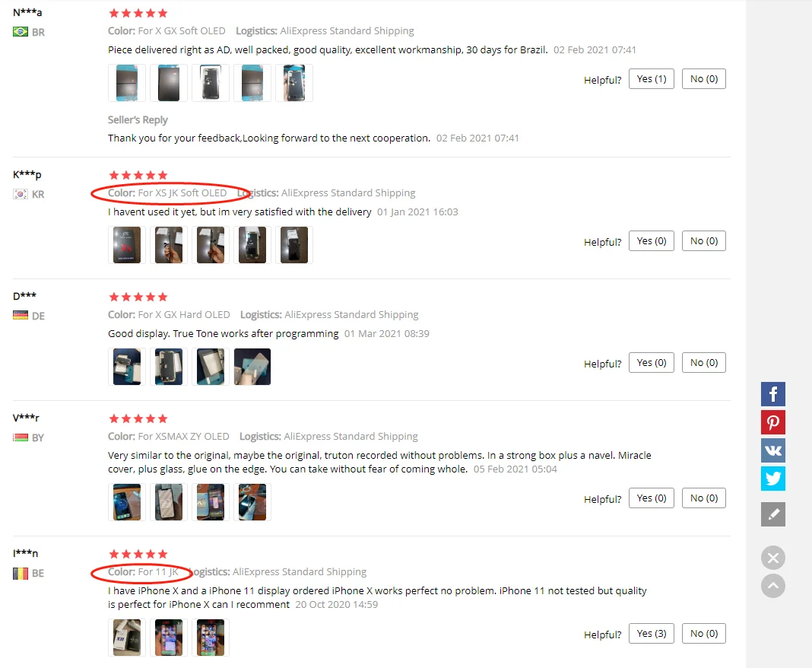Dismiss the side panel with the X circle
The height and width of the screenshot is (668, 812).
pos(772,558)
